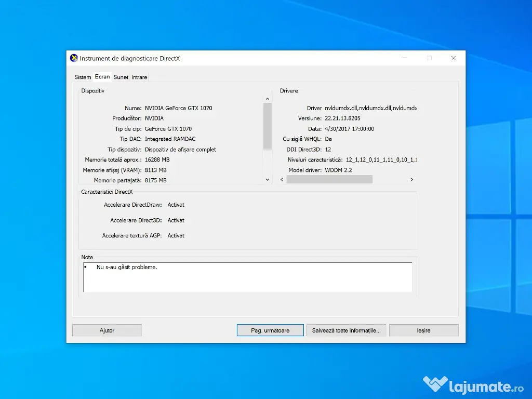Click the Ieșire button
This screenshot has height=399, width=532.
pos(423,330)
